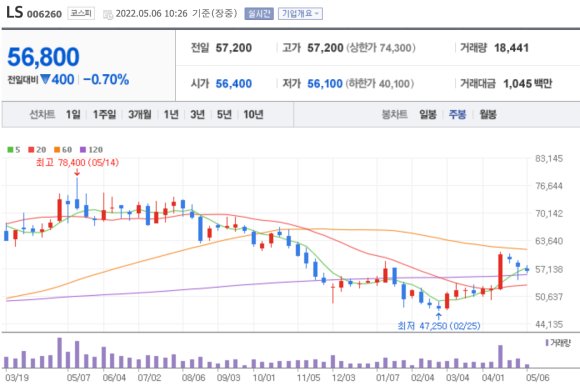Click the 57,138 price axis label

click(x=549, y=270)
